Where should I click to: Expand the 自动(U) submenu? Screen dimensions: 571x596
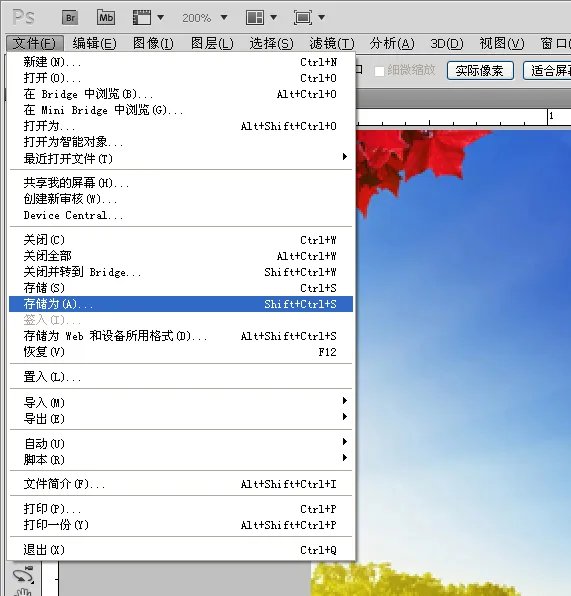coord(181,443)
